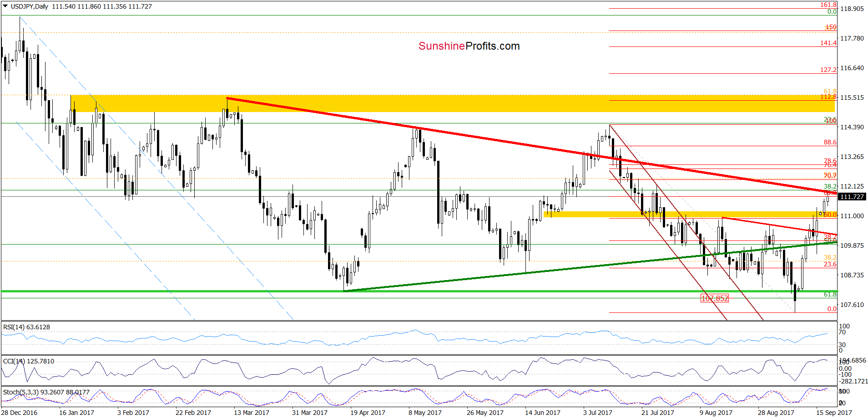
Task: Click the 3 Feb 2017 date label
Action: click(x=133, y=413)
